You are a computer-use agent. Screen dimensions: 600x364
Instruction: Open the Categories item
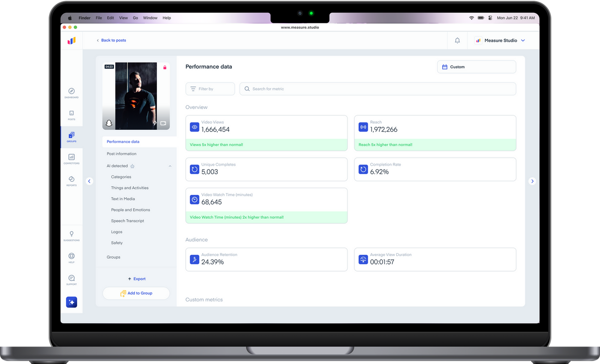point(121,177)
